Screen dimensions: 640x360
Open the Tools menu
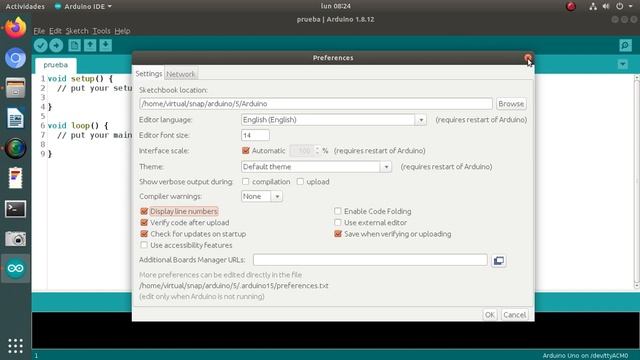[x=101, y=31]
